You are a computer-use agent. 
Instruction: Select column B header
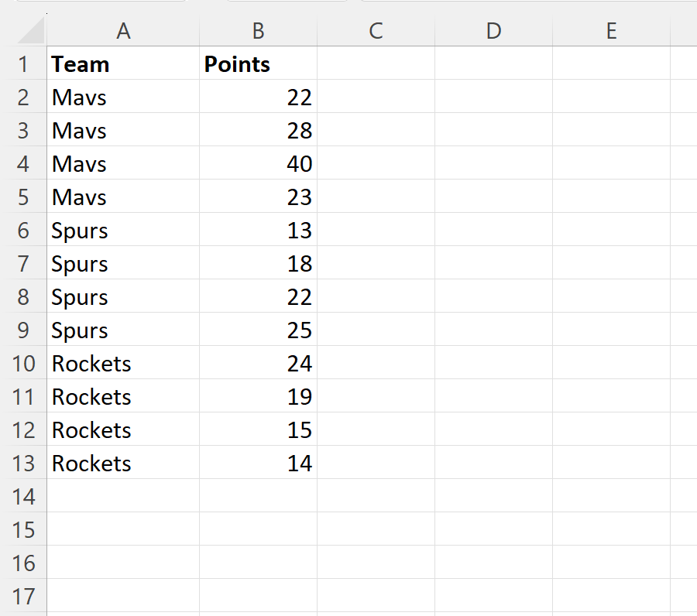pyautogui.click(x=258, y=31)
